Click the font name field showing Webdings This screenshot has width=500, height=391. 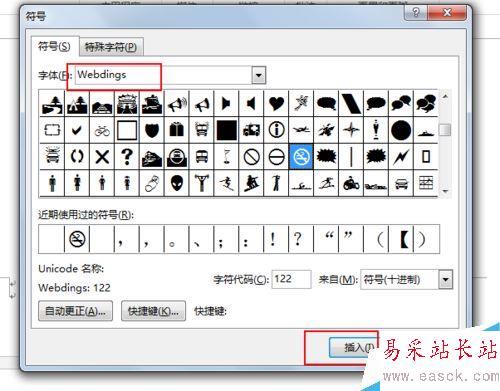(x=163, y=75)
